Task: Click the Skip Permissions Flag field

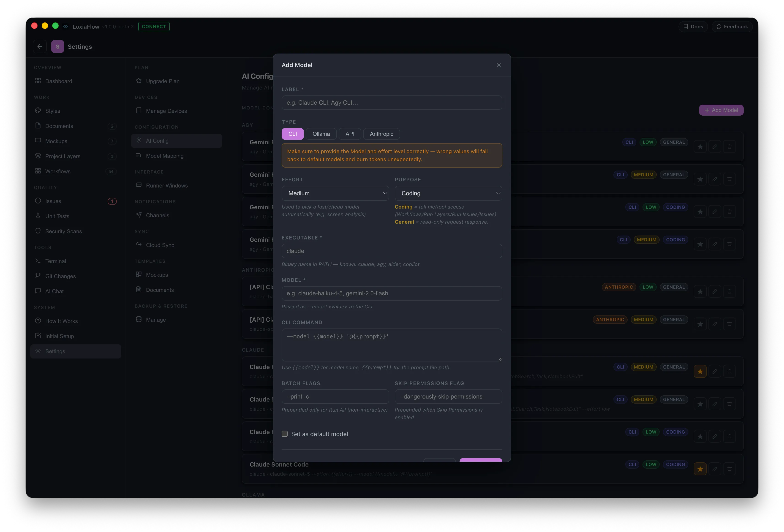Action: tap(448, 397)
